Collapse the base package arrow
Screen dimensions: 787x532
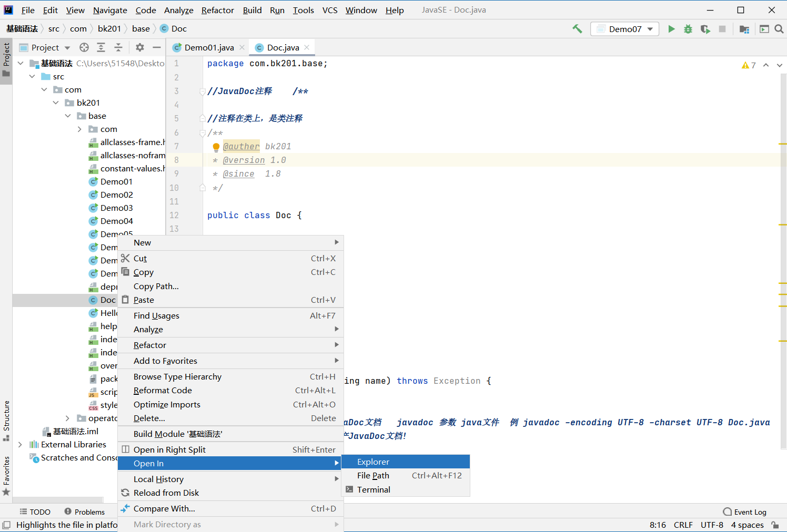[x=68, y=116]
